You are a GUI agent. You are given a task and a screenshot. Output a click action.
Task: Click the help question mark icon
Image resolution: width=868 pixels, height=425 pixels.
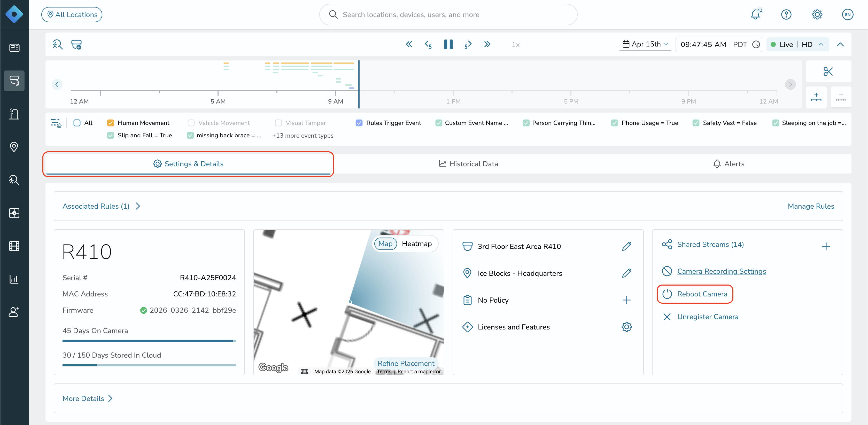click(786, 14)
